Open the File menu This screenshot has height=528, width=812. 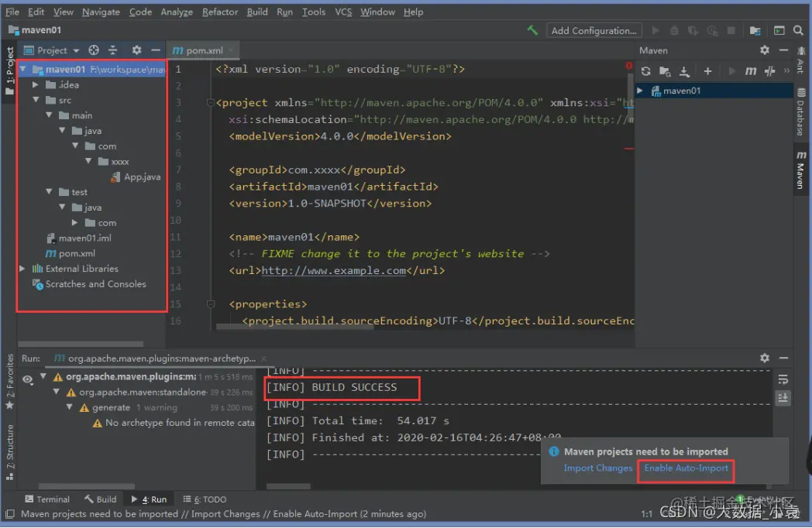coord(12,12)
